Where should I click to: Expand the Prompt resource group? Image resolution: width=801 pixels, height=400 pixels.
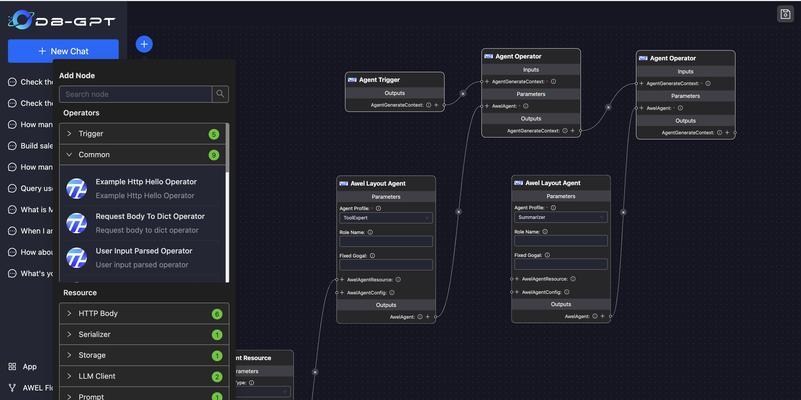click(144, 394)
